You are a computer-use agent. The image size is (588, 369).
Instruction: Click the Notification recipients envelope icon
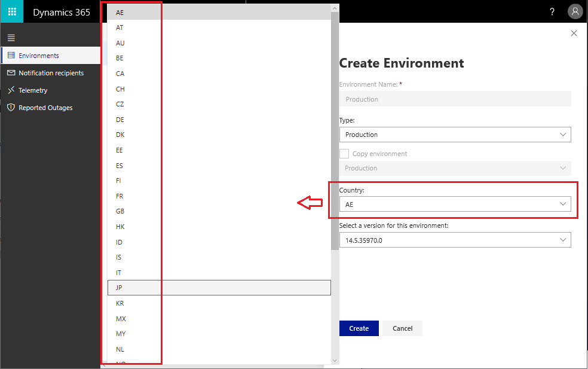(x=11, y=73)
